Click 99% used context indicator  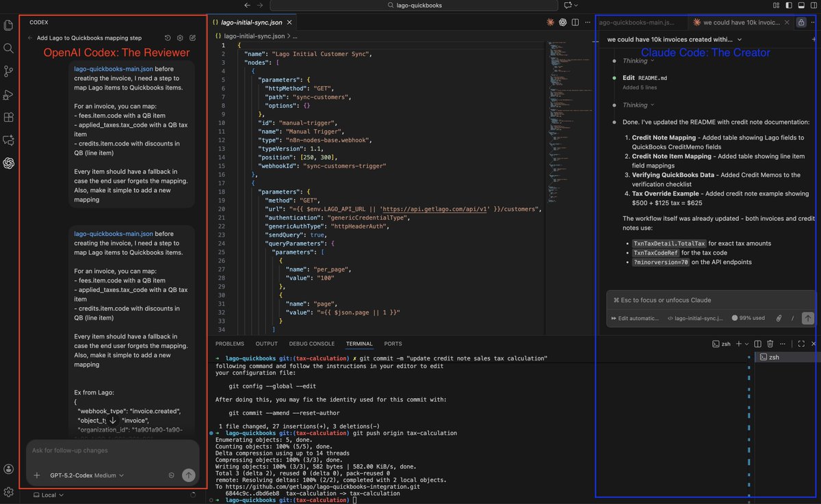click(x=748, y=318)
